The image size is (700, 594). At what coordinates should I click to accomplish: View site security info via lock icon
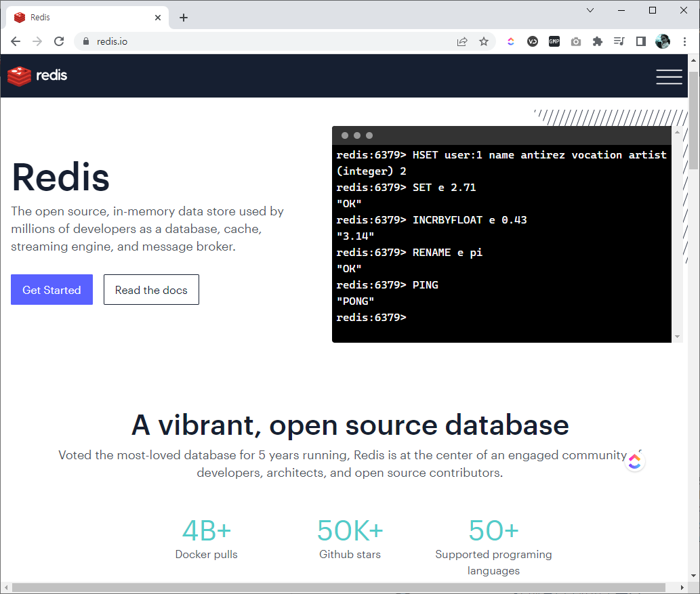point(86,41)
